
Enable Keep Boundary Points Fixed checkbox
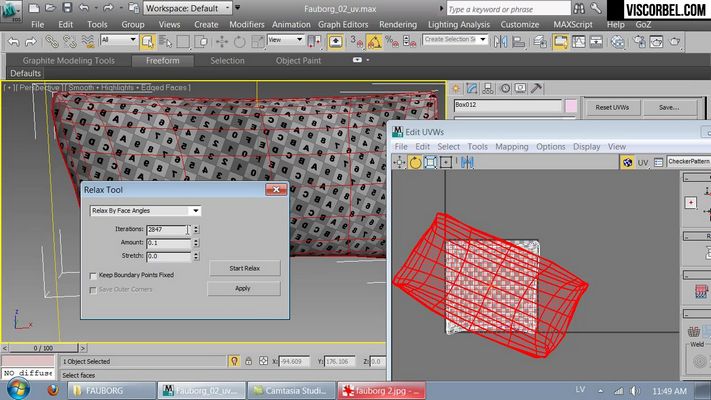93,276
